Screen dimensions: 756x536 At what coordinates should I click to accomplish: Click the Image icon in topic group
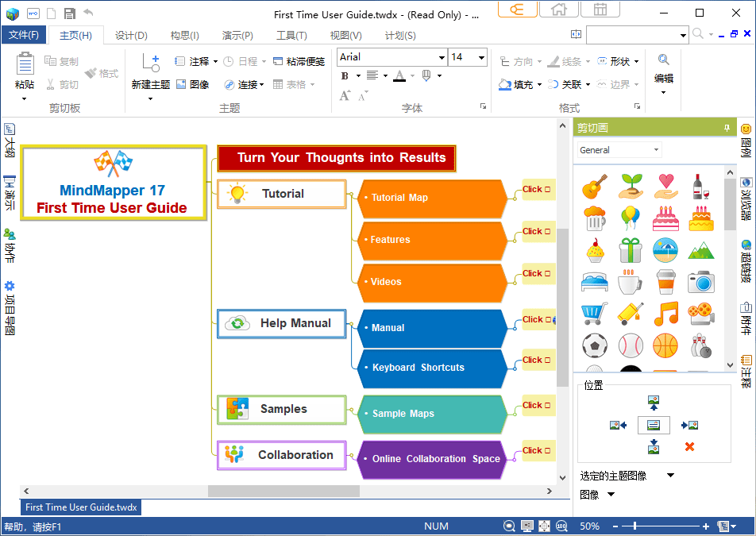pos(181,84)
